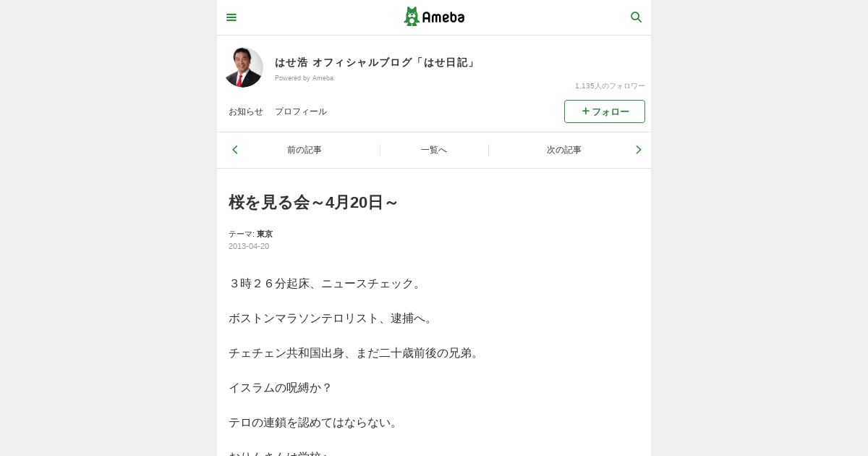This screenshot has height=456, width=868.
Task: Click the Ameba wordmark text
Action: [x=443, y=17]
